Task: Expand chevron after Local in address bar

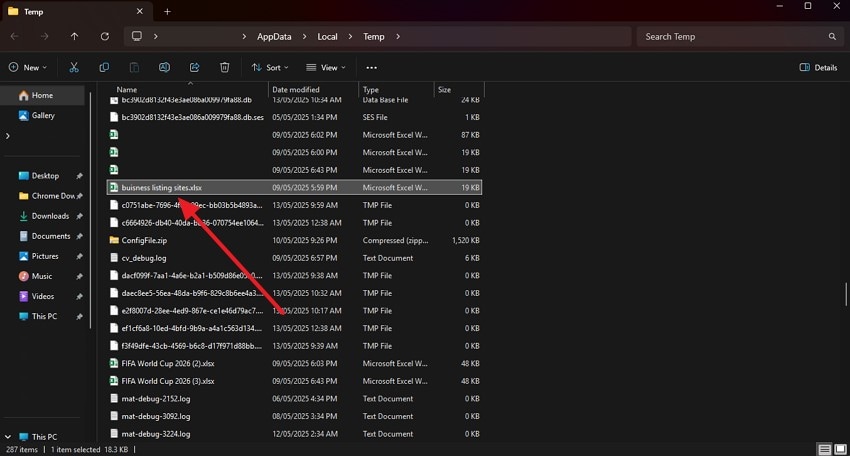Action: click(x=350, y=36)
